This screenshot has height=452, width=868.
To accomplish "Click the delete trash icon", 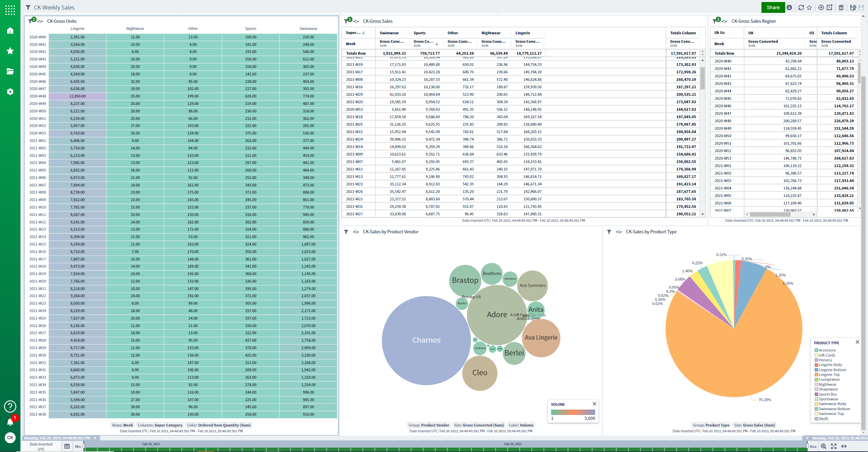I will (x=841, y=7).
